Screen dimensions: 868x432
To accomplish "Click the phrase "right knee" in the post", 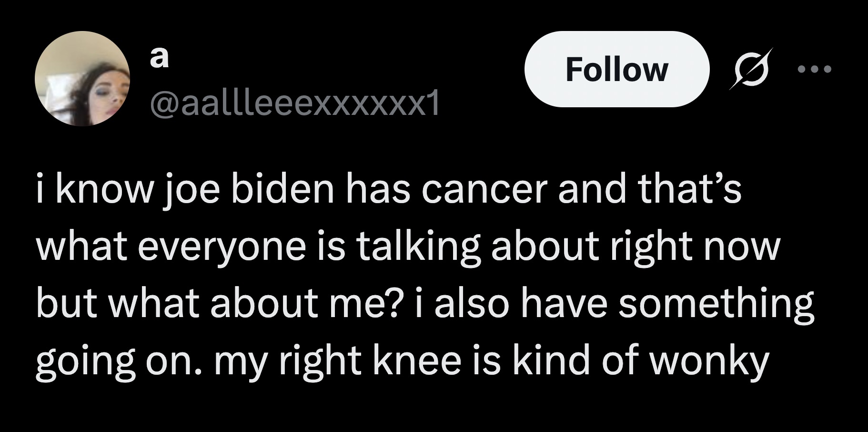I will pos(370,360).
